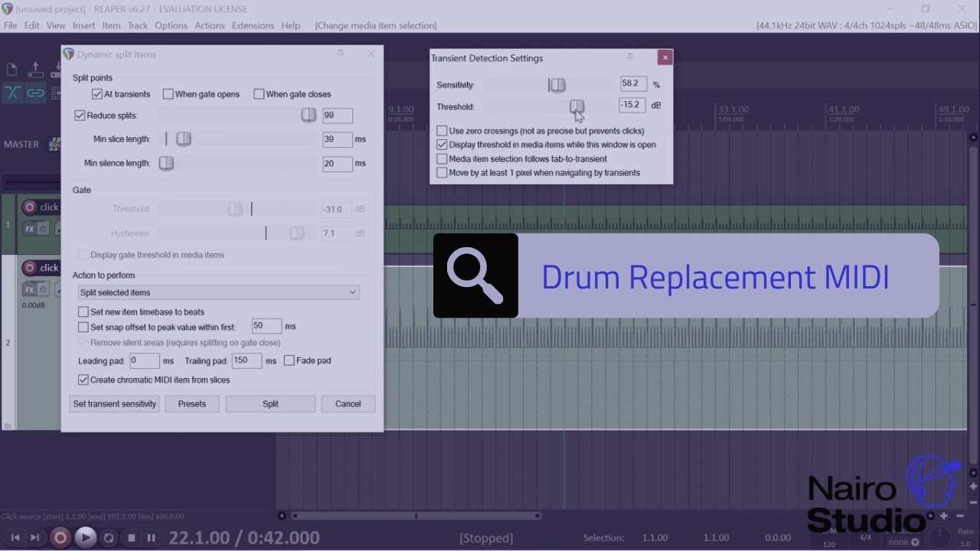The width and height of the screenshot is (980, 551).
Task: Open the Extensions menu
Action: [x=253, y=25]
